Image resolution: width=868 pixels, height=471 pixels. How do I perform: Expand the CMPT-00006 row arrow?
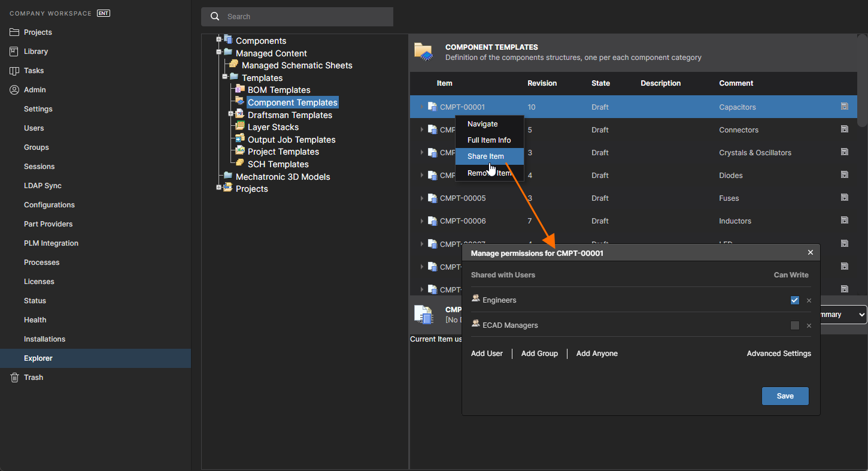(x=422, y=221)
